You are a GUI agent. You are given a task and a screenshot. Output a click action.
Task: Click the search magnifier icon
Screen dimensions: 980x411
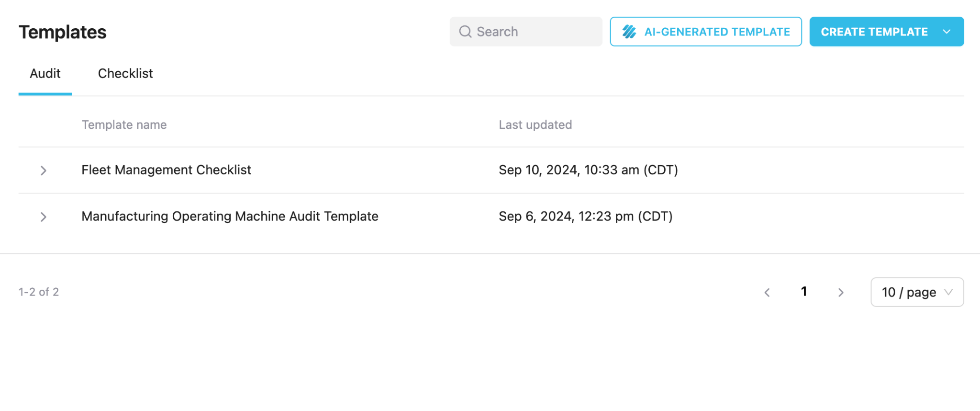465,32
